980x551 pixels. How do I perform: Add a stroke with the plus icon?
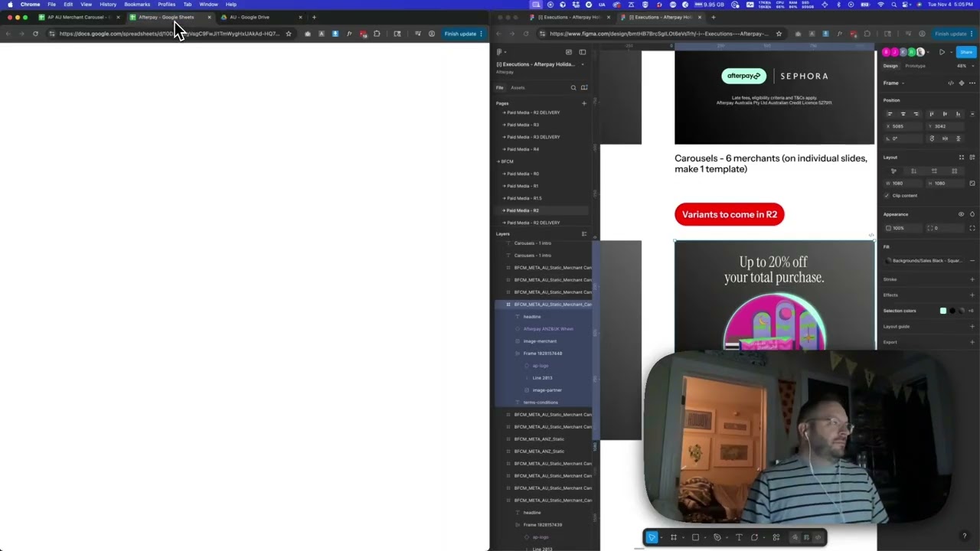(972, 279)
